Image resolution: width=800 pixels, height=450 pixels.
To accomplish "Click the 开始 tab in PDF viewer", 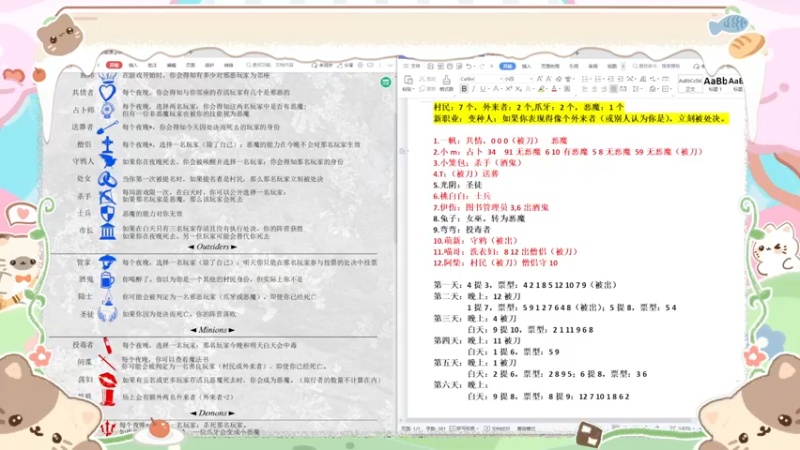I will pos(114,65).
